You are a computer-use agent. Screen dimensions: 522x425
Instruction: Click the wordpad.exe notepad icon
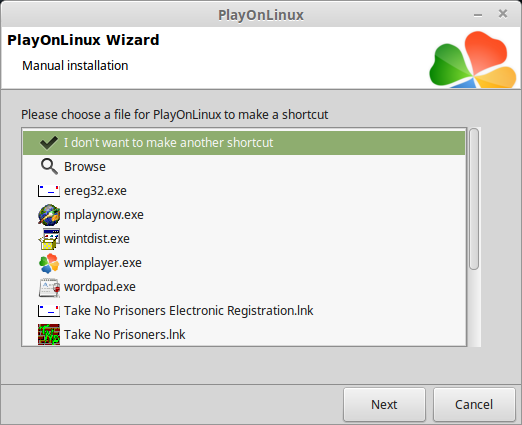coord(49,287)
